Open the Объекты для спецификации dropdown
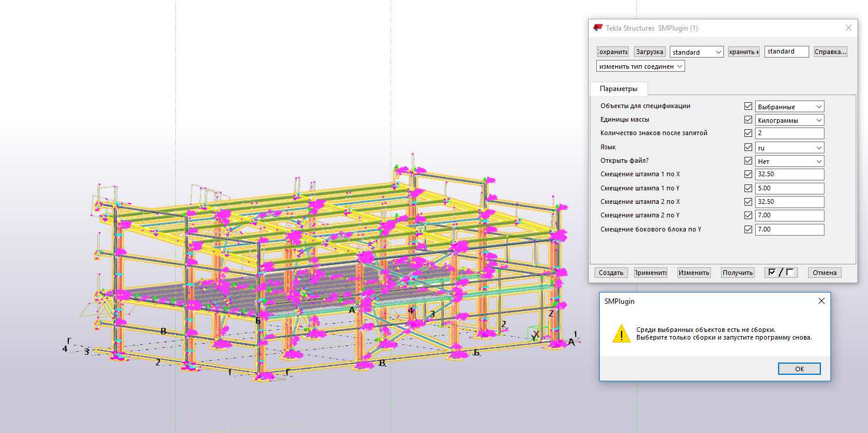Image resolution: width=868 pixels, height=433 pixels. pos(789,106)
